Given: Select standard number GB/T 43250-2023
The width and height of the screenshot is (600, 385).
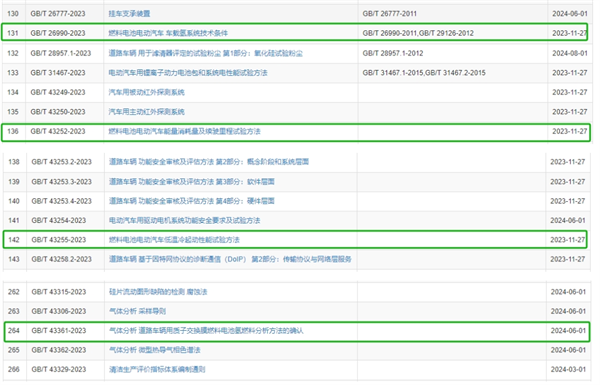Looking at the screenshot, I should click(58, 112).
